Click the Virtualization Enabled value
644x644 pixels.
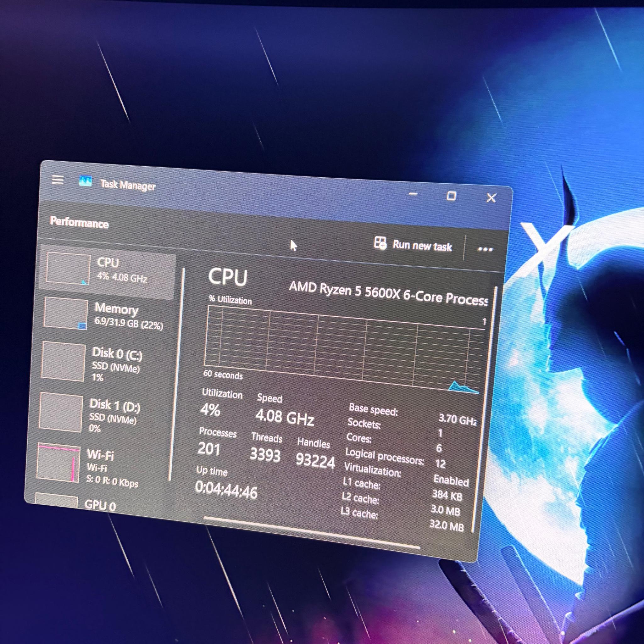click(x=451, y=480)
